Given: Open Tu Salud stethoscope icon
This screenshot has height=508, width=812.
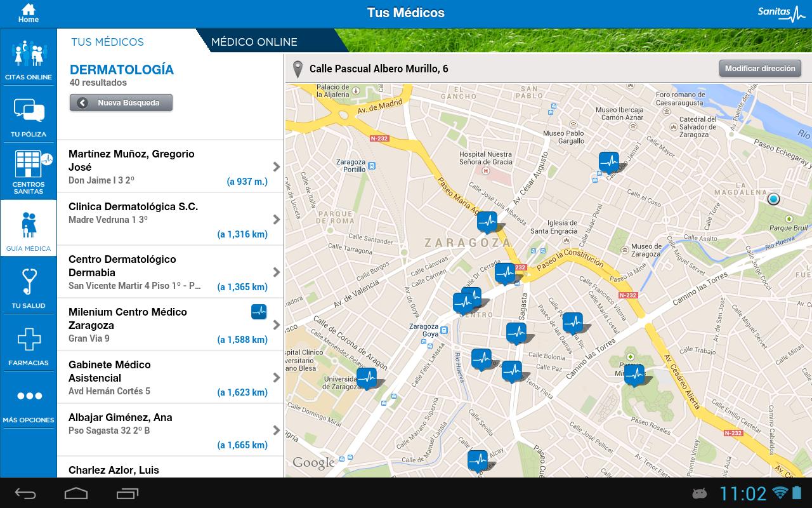Looking at the screenshot, I should coord(29,286).
